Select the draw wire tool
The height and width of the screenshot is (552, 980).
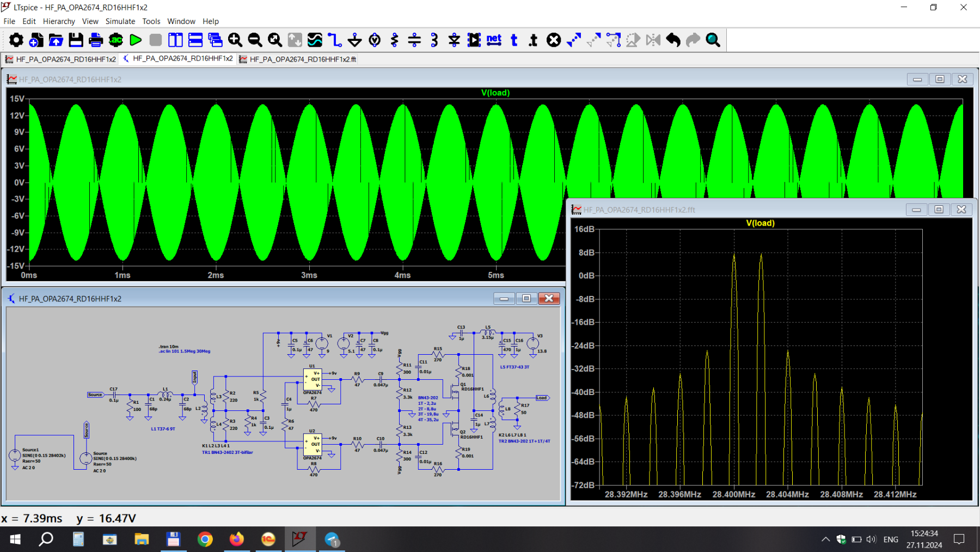335,40
